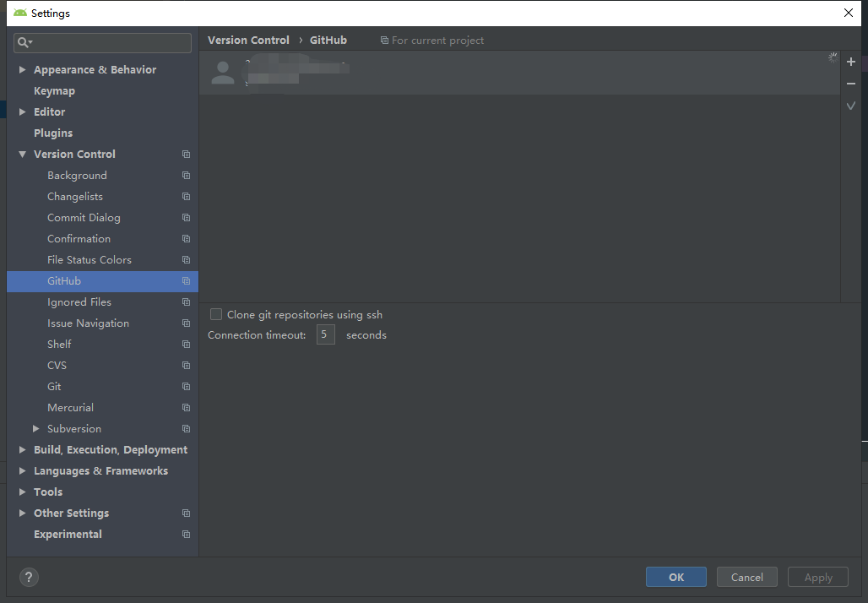Viewport: 868px width, 603px height.
Task: Expand Languages & Frameworks section
Action: click(22, 470)
